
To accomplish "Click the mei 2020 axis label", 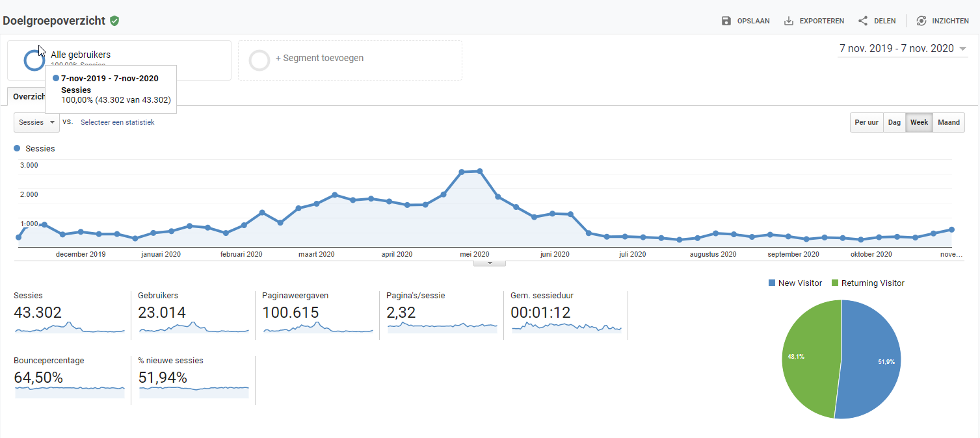I will coord(474,255).
